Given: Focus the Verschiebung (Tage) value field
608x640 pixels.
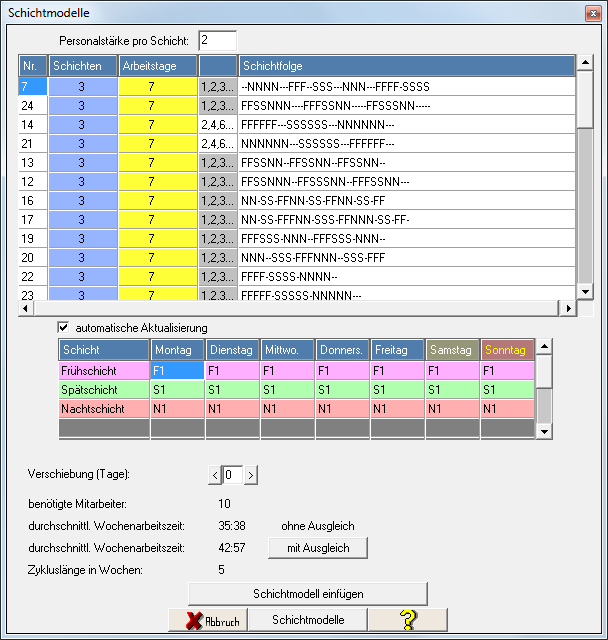Looking at the screenshot, I should point(233,475).
